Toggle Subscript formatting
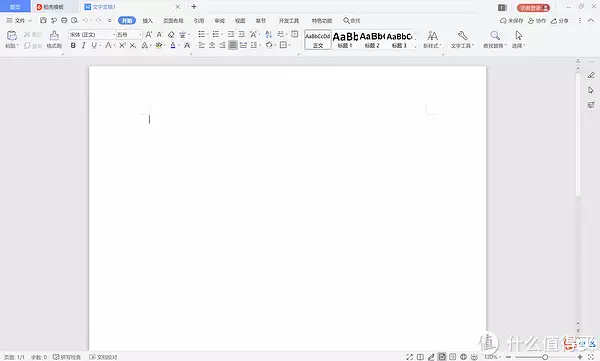Screen dimensions: 600x361 click(x=132, y=45)
